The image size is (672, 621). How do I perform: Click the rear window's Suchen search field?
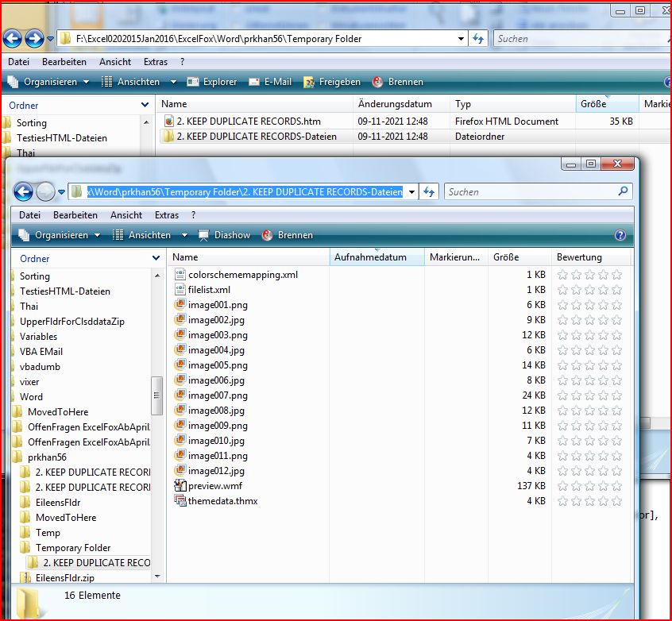point(583,39)
